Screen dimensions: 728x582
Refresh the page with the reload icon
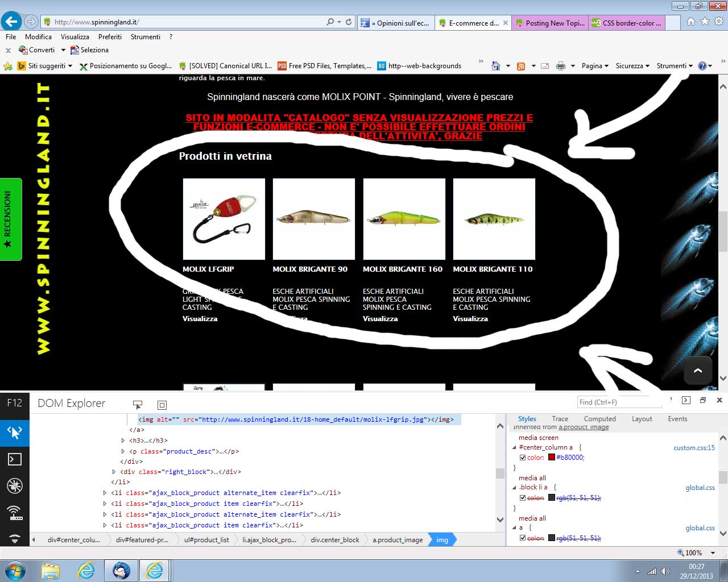349,22
